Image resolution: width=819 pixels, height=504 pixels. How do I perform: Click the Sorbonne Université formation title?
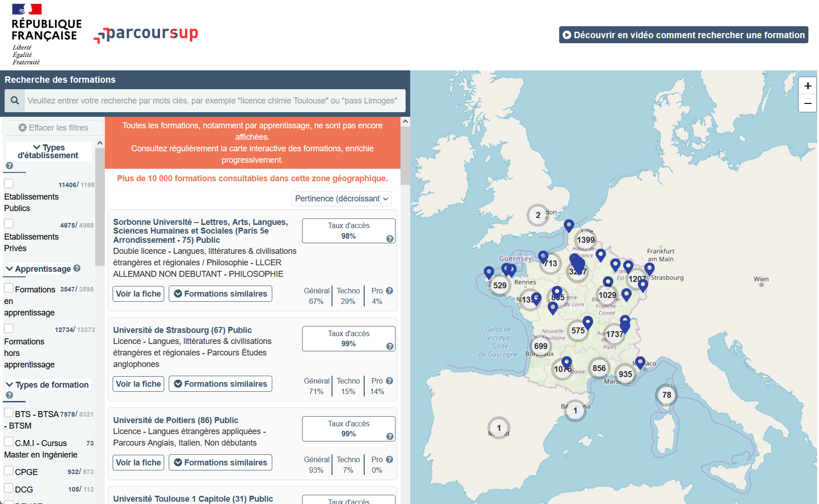click(200, 231)
